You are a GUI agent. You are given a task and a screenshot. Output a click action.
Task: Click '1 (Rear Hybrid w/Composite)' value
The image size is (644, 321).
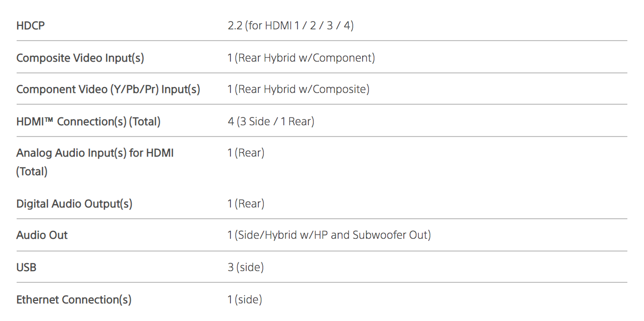tap(298, 89)
